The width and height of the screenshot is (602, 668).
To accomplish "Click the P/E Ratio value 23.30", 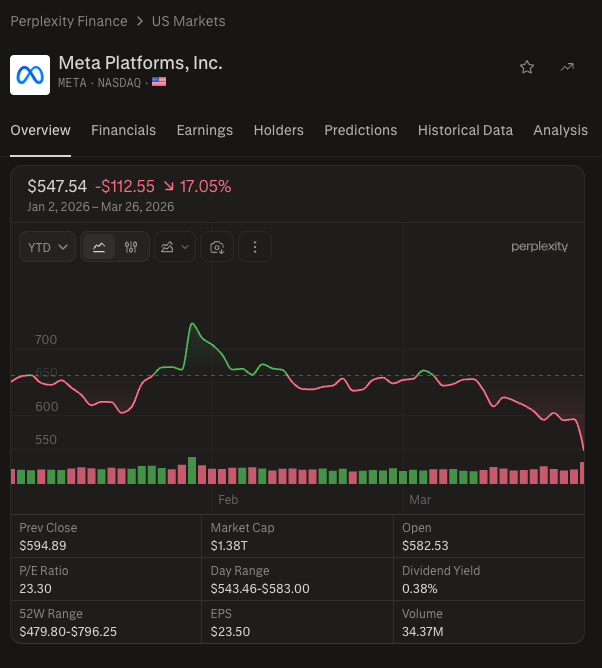I will [35, 588].
